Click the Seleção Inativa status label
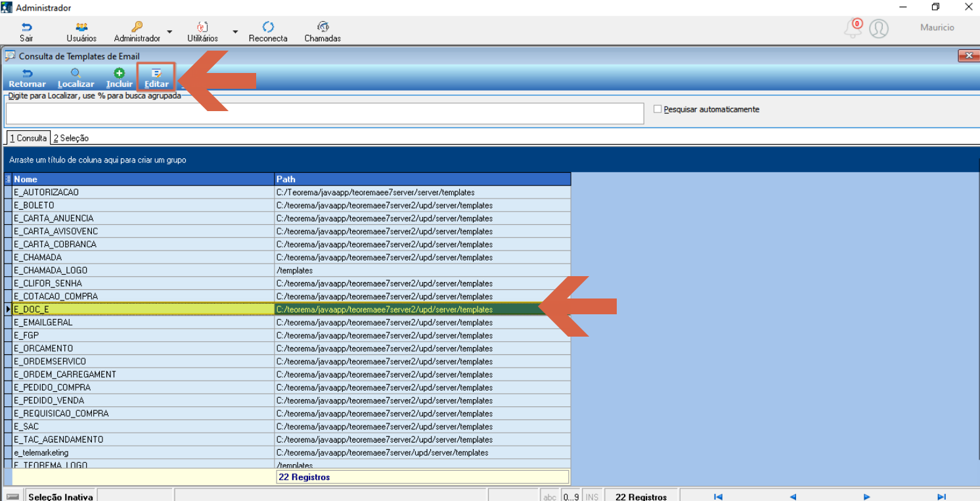 [61, 497]
